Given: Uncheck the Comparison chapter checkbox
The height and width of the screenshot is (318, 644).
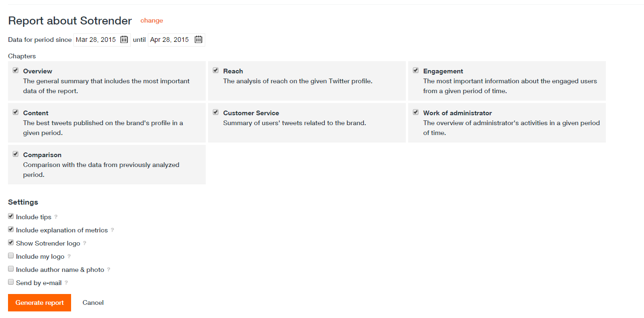Looking at the screenshot, I should click(x=16, y=154).
